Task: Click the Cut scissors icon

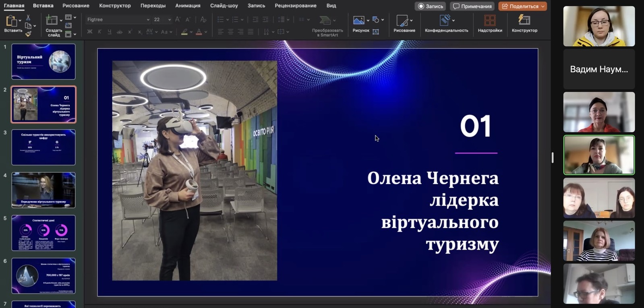Action: point(28,18)
